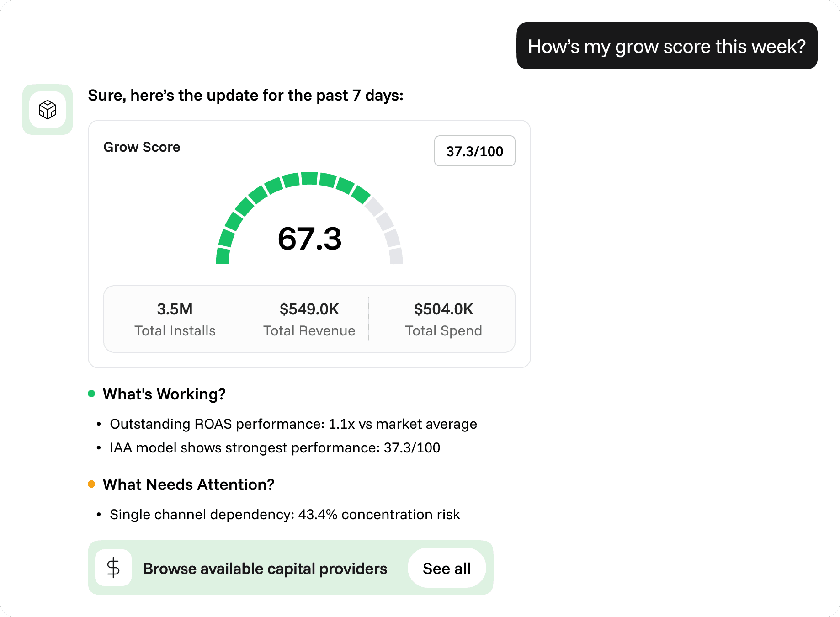Click the $504.0K Total Spend stat
This screenshot has width=840, height=617.
pos(443,319)
